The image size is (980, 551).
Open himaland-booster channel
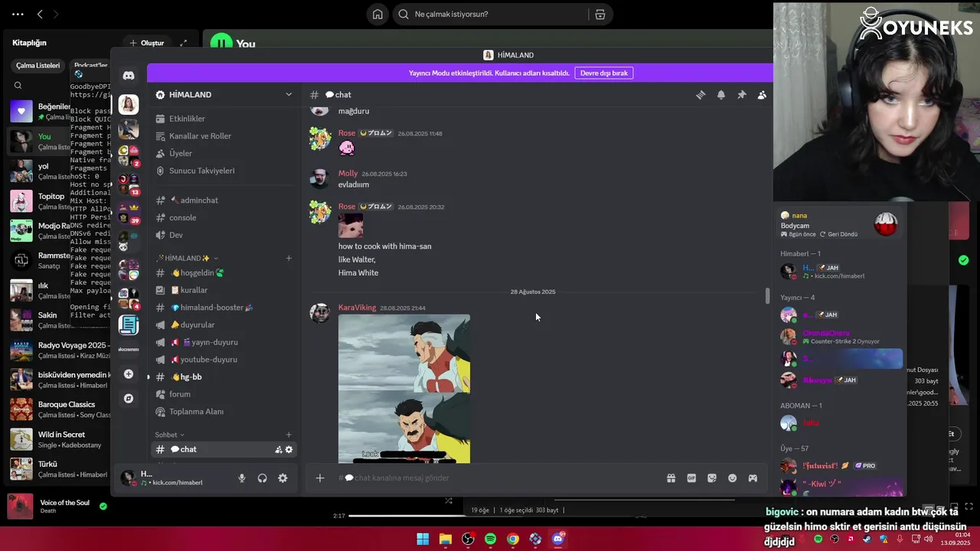point(223,308)
